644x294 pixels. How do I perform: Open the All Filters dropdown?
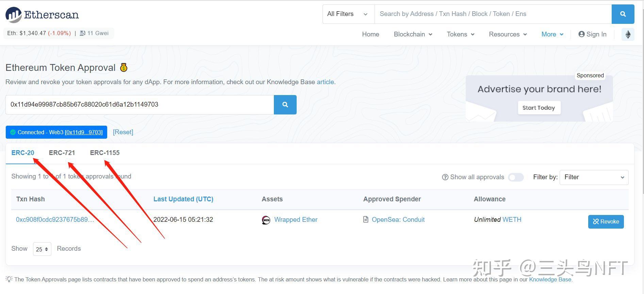click(x=348, y=14)
